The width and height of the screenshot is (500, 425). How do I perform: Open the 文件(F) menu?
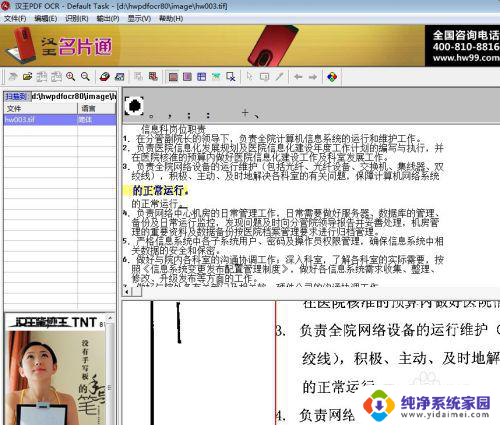coord(15,19)
